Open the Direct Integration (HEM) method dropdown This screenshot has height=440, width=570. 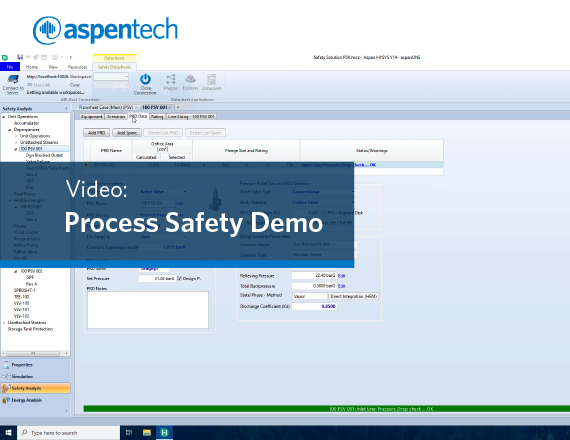(353, 296)
